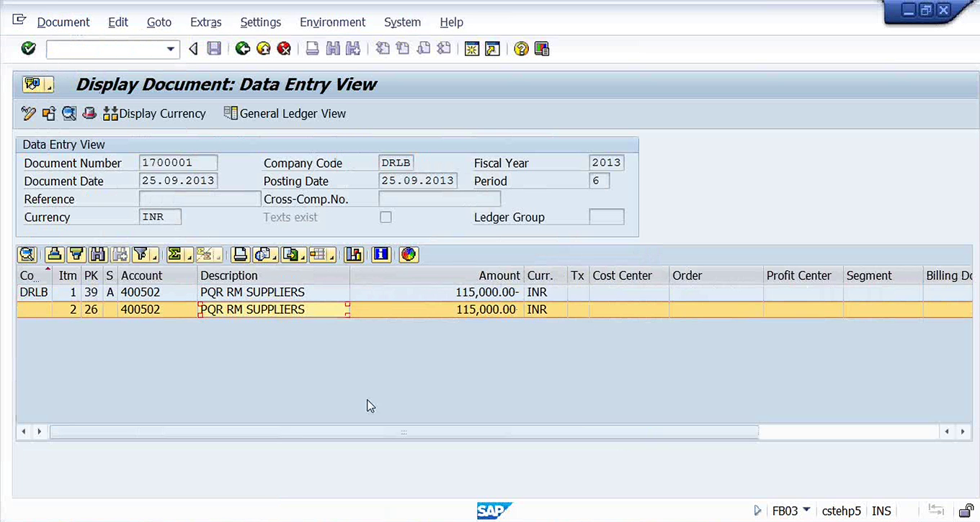Click the yellow Exit icon
This screenshot has width=980, height=522.
264,49
